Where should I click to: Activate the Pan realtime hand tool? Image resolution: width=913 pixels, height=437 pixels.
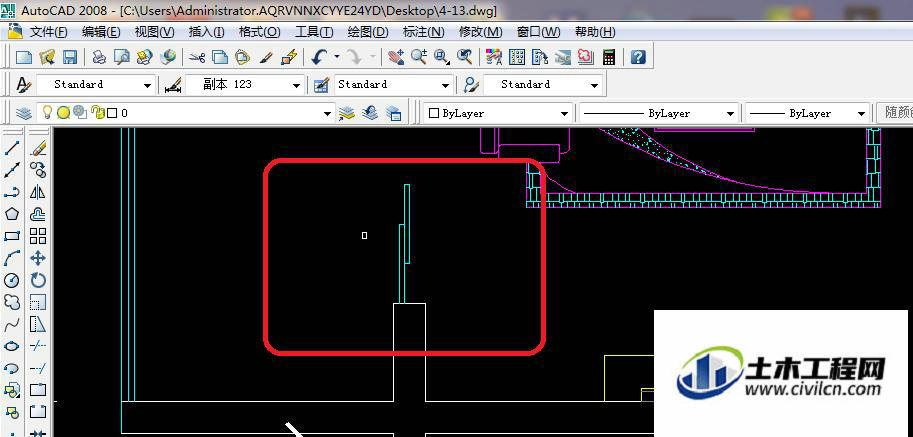[x=397, y=57]
